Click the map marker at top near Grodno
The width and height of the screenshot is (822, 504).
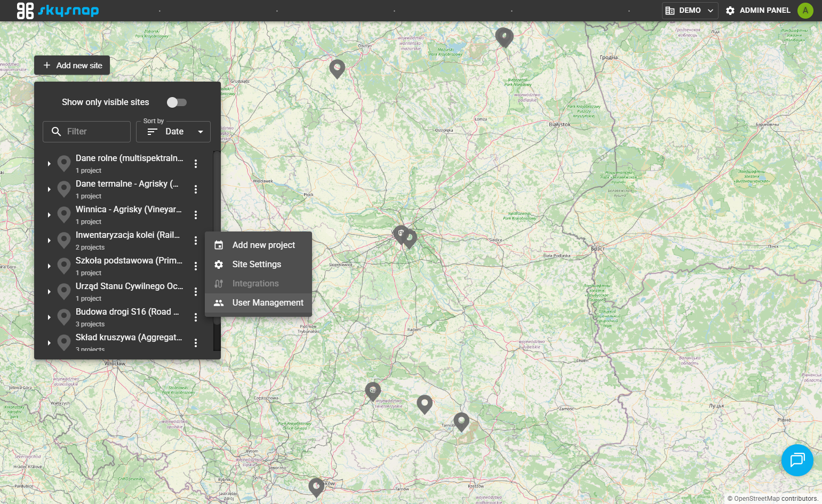point(504,37)
